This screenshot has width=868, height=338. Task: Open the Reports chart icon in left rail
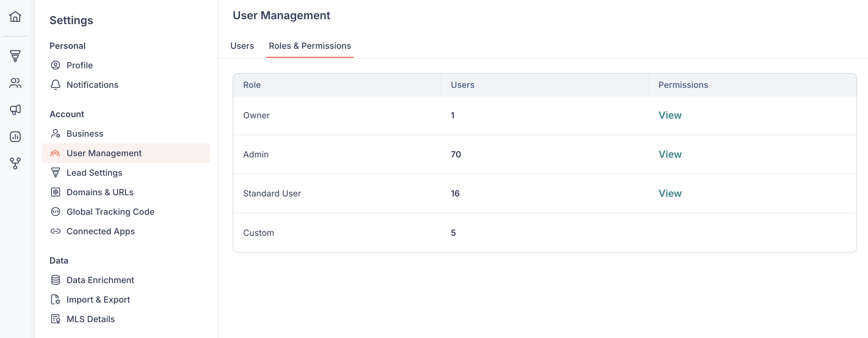click(x=15, y=136)
